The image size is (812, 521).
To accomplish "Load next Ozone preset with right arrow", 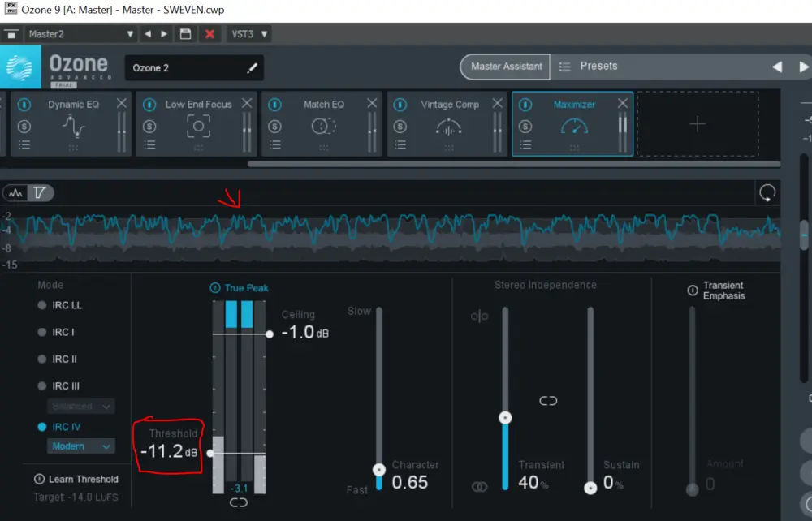I will pos(804,67).
